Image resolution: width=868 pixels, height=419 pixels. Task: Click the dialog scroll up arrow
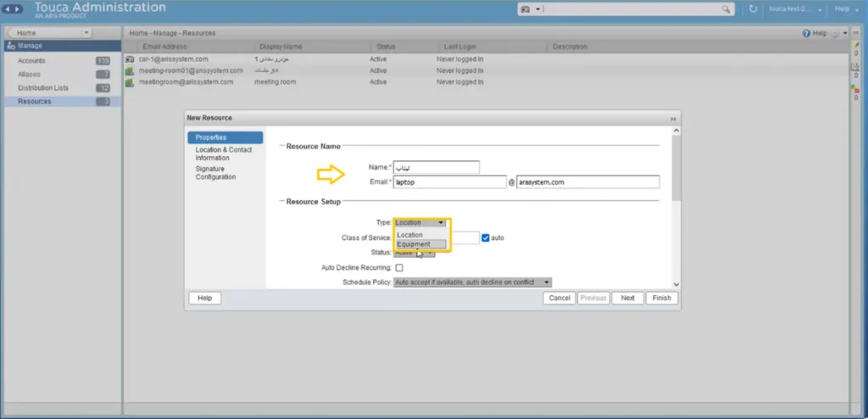tap(676, 131)
